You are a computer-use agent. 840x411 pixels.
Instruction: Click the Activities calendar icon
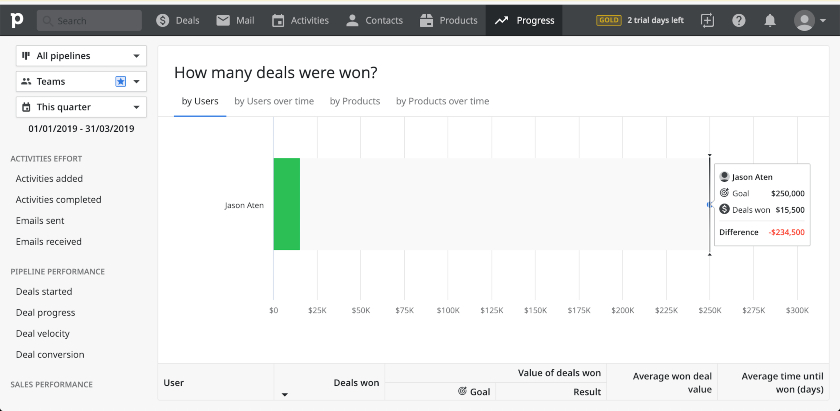click(x=278, y=20)
